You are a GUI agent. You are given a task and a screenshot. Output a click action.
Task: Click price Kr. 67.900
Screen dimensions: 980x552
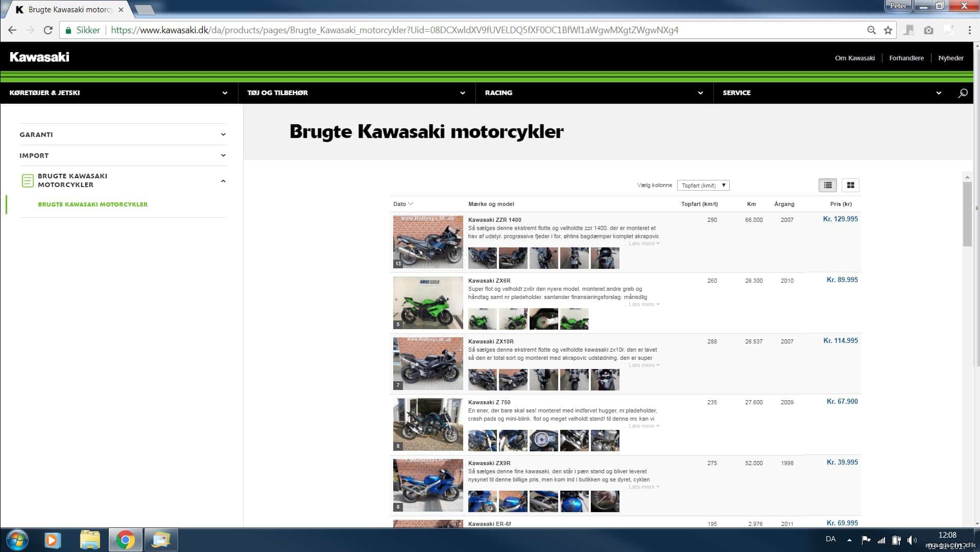[x=842, y=402]
